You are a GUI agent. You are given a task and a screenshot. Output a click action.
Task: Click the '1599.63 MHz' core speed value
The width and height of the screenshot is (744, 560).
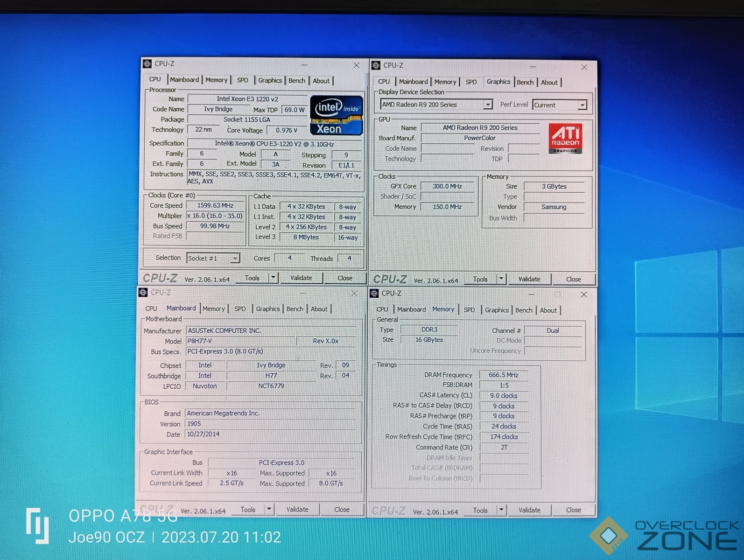pos(215,205)
